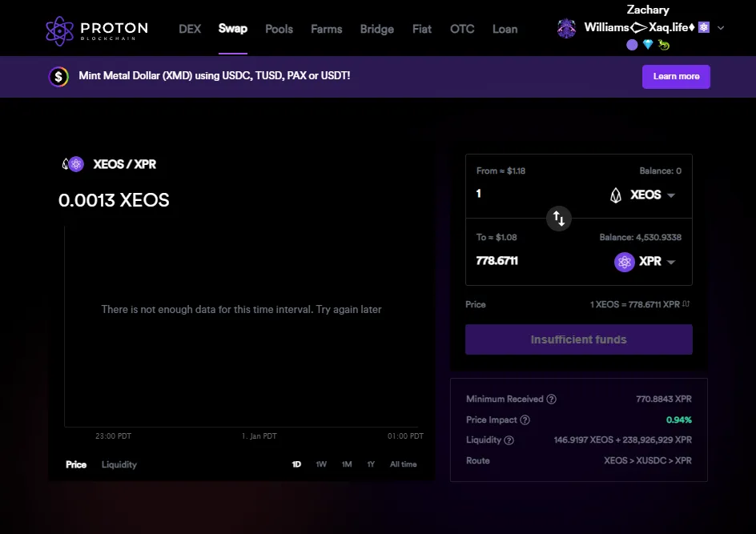This screenshot has width=756, height=534.
Task: Click the 0.0013 XEOS price heading
Action: (114, 200)
